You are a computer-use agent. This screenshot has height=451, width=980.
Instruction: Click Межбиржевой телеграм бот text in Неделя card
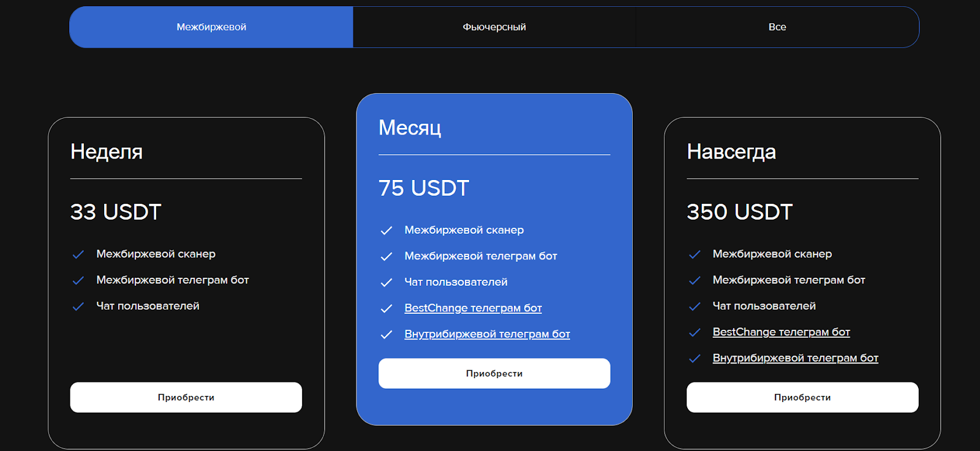[x=173, y=280]
